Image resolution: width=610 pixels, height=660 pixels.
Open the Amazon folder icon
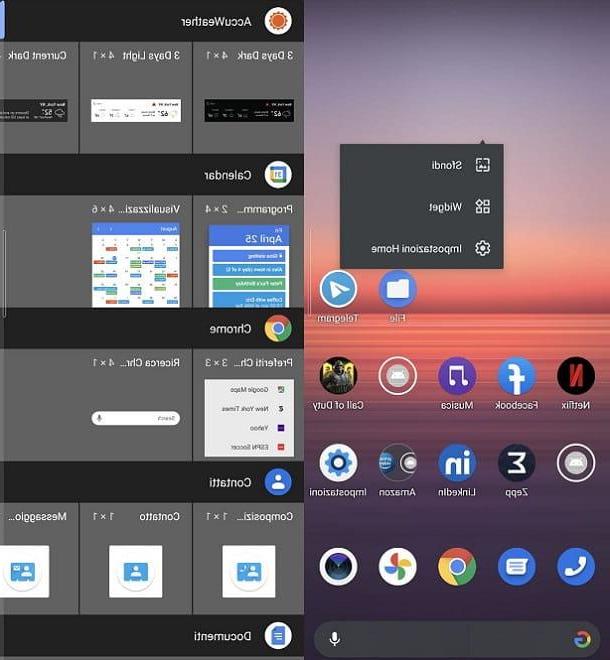pyautogui.click(x=397, y=463)
